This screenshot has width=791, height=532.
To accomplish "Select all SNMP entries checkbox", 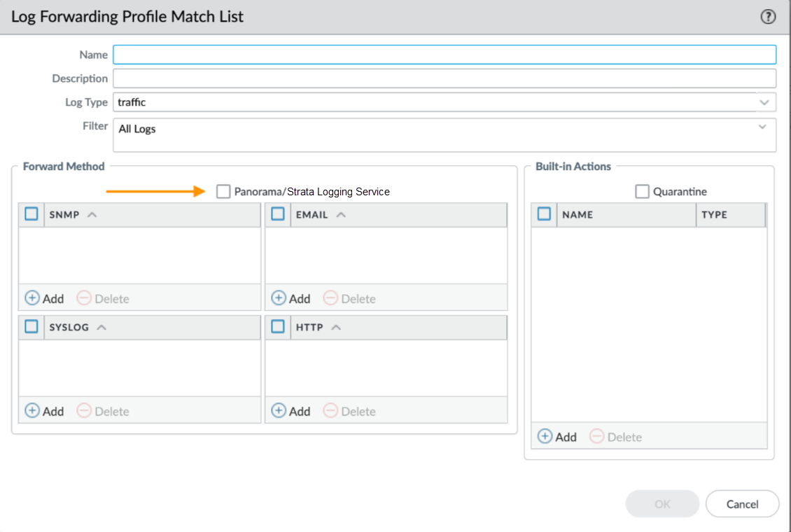I will pyautogui.click(x=31, y=214).
